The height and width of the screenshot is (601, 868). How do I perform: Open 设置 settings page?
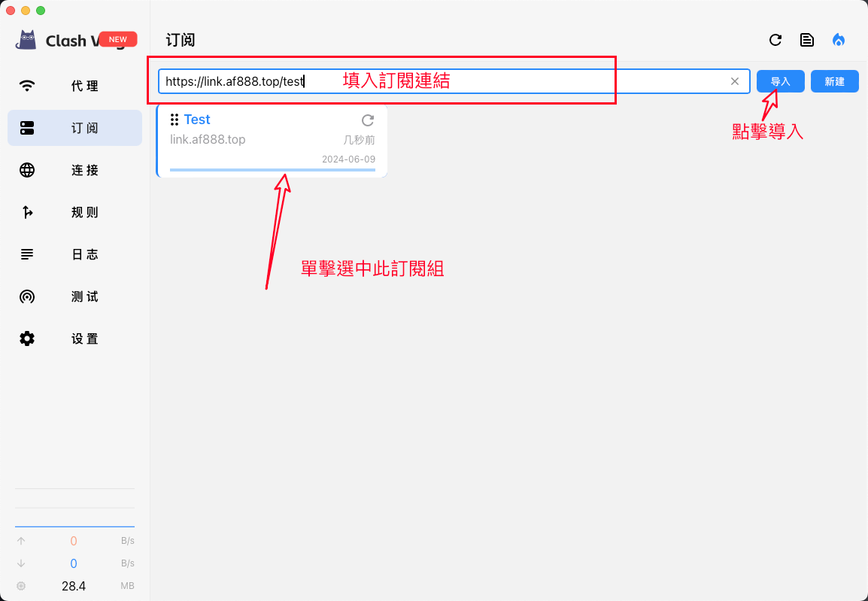tap(74, 338)
